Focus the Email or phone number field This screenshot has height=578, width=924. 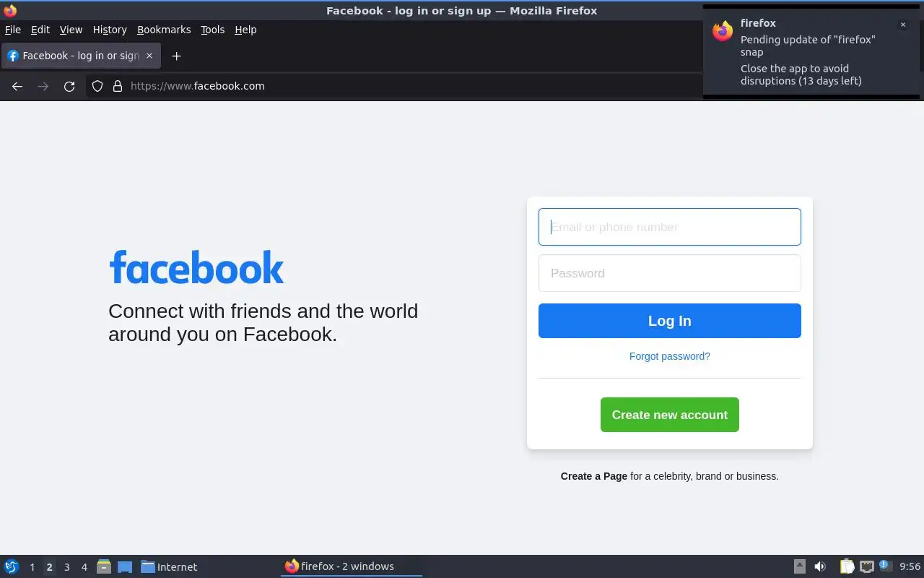click(x=670, y=227)
